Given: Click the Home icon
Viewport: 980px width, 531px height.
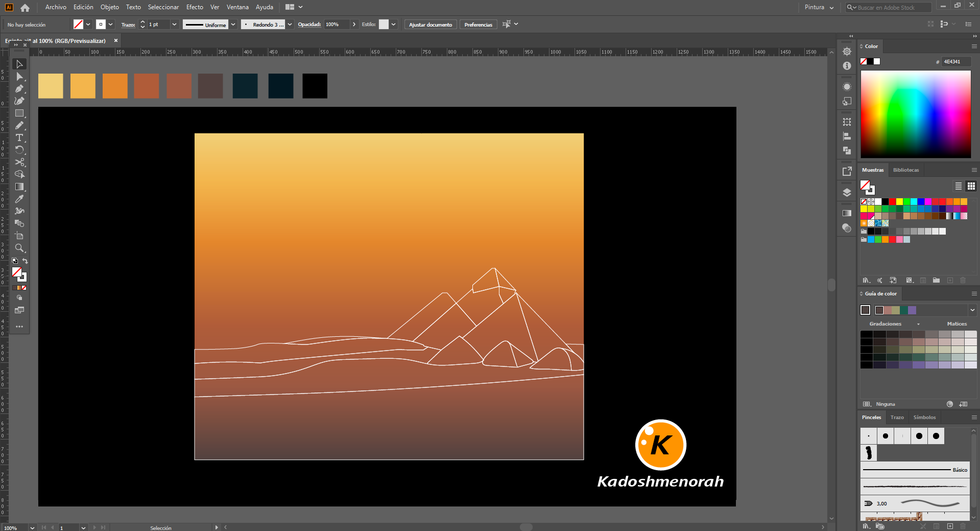Looking at the screenshot, I should point(25,7).
